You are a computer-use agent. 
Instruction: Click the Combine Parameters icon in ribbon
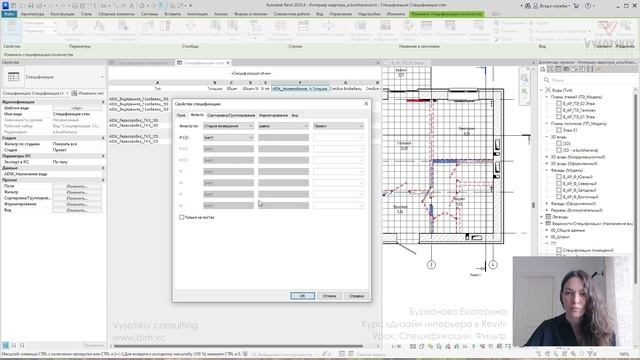click(123, 27)
